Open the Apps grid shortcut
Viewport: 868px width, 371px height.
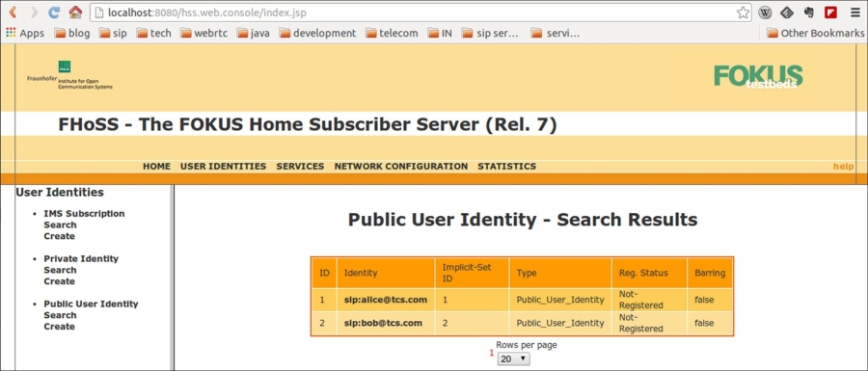point(25,33)
